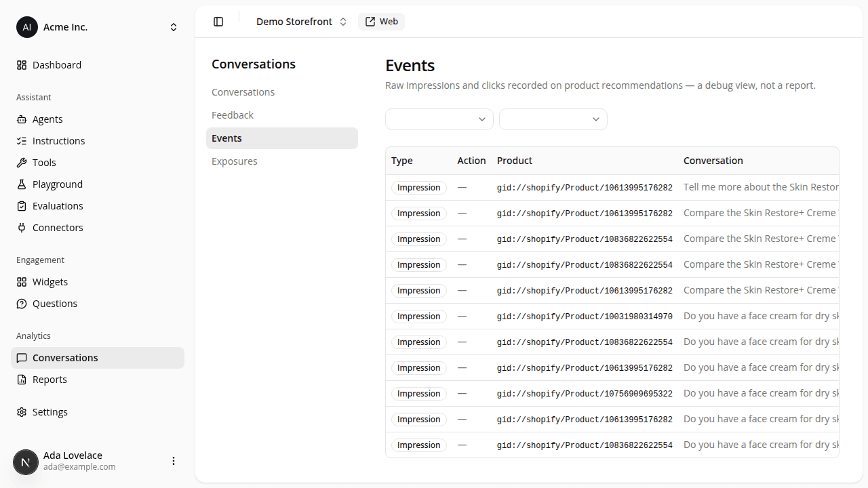
Task: Click the Action column header
Action: [471, 161]
